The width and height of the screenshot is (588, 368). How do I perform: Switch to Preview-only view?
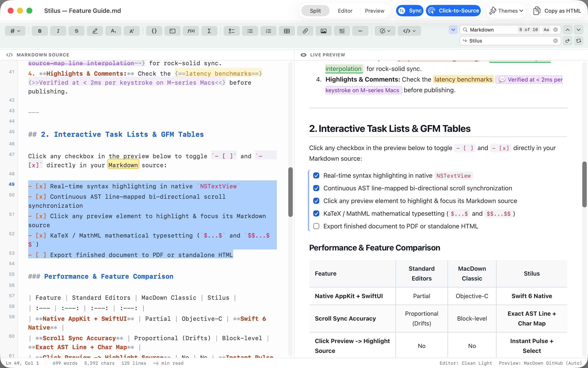point(374,11)
